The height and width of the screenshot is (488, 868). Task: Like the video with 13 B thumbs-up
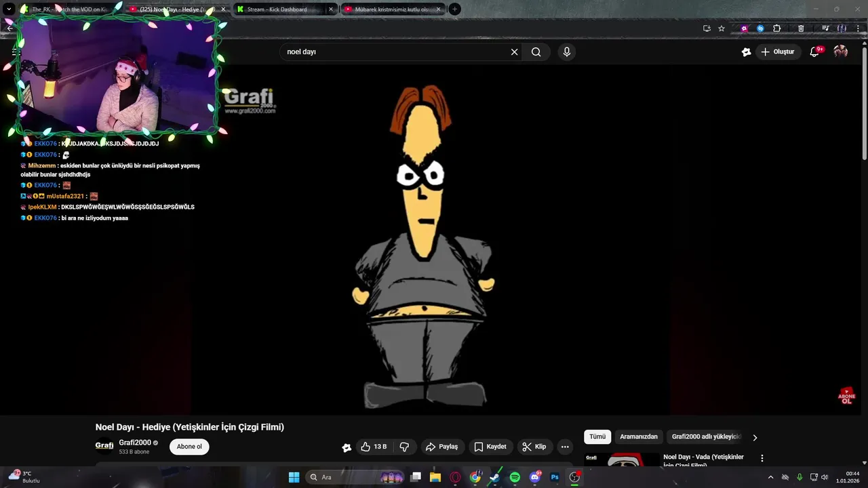tap(374, 447)
